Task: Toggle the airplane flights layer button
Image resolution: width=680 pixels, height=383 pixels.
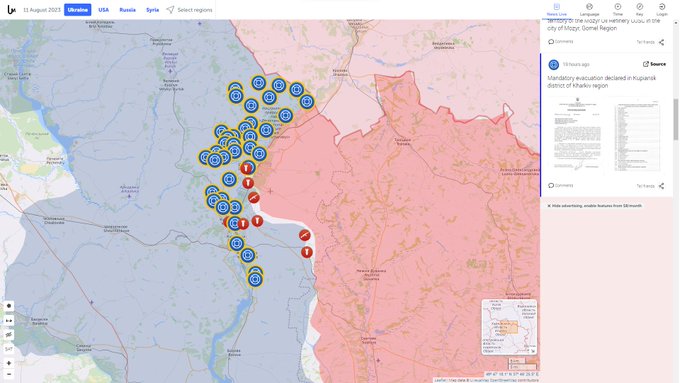Action: point(9,335)
